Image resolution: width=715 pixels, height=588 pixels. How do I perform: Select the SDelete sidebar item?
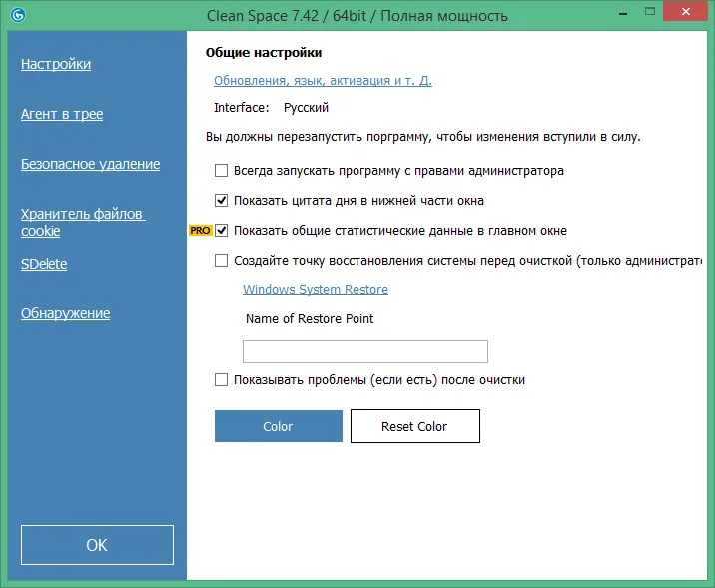(44, 264)
